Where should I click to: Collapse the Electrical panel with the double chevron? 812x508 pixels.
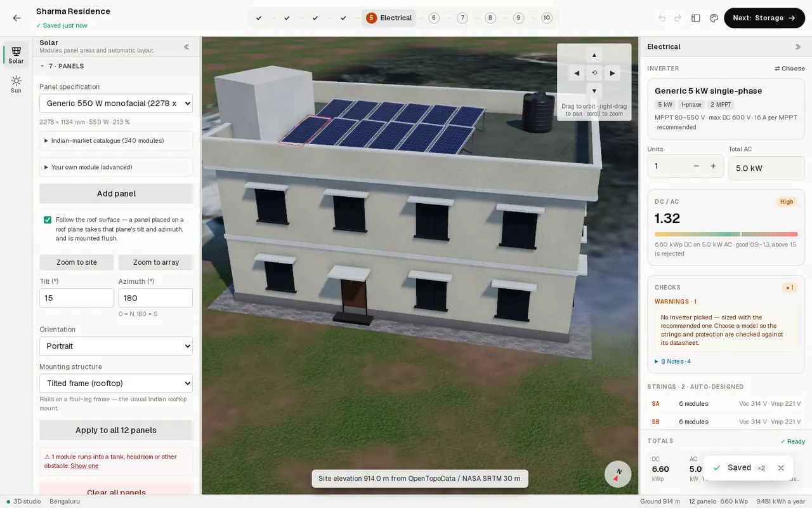[798, 47]
